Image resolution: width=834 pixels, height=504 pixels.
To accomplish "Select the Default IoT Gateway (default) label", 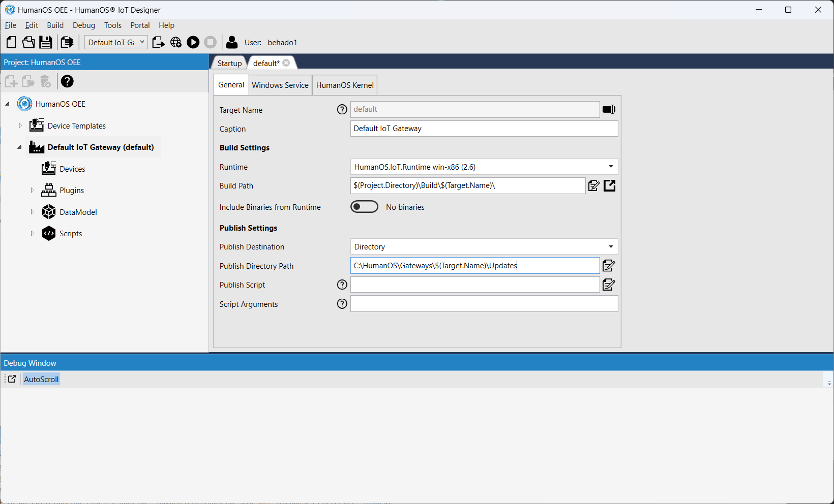I will (101, 147).
